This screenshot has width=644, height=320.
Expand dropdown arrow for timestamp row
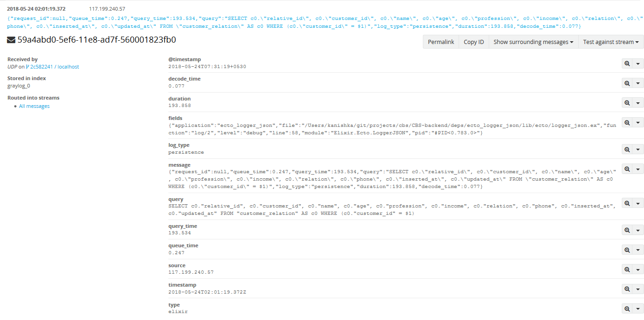(638, 289)
